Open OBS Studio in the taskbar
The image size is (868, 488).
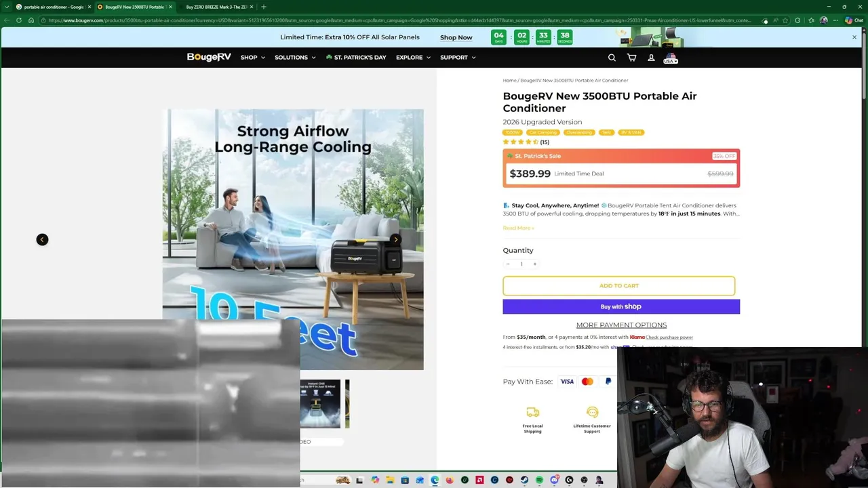[x=584, y=480]
